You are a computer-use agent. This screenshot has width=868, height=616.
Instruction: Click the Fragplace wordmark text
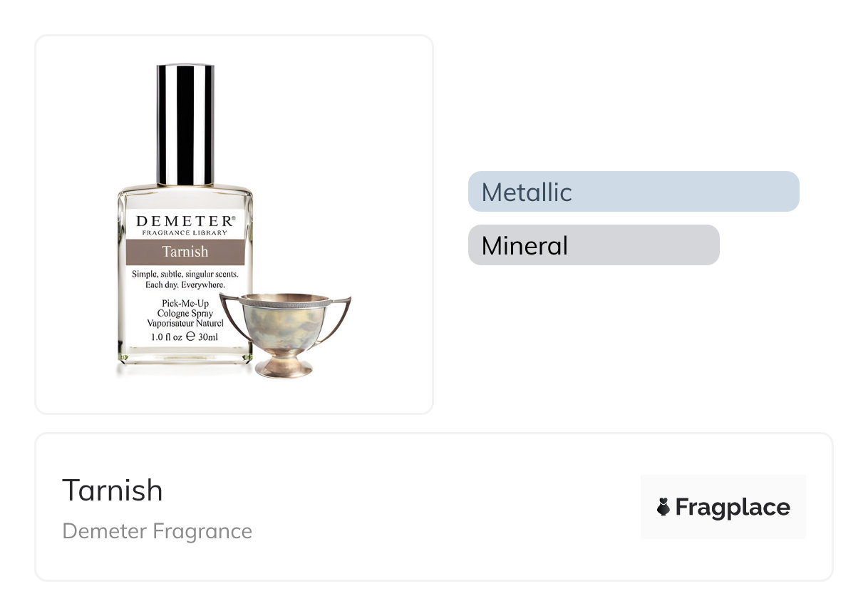[x=733, y=507]
